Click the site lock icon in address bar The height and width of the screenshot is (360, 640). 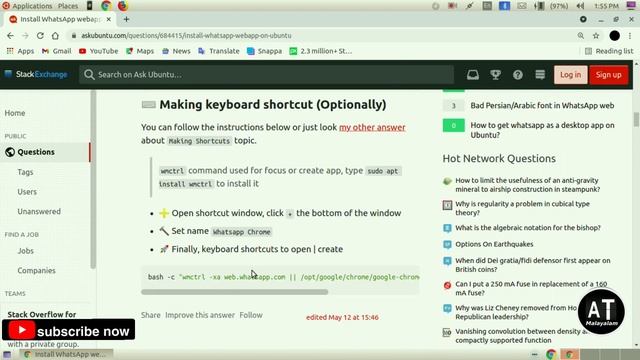pos(73,36)
